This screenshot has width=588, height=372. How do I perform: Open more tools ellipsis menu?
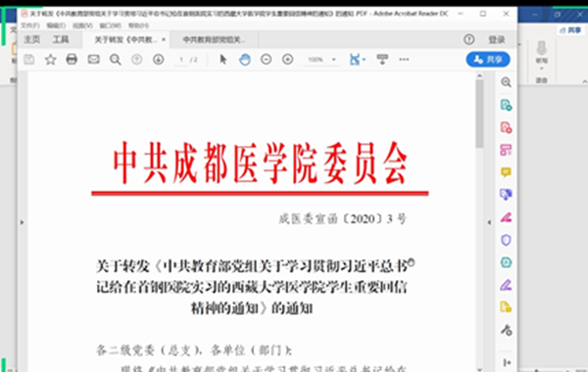404,59
